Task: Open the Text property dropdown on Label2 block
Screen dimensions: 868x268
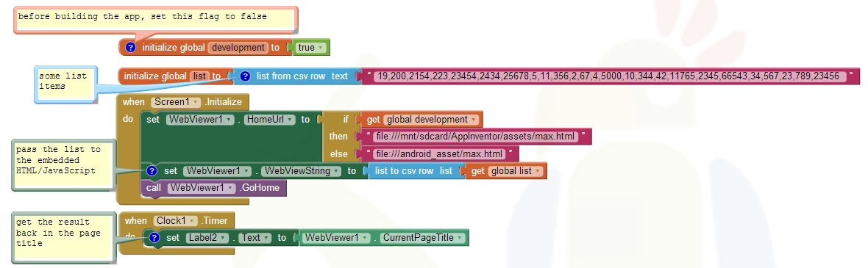Action: (255, 238)
